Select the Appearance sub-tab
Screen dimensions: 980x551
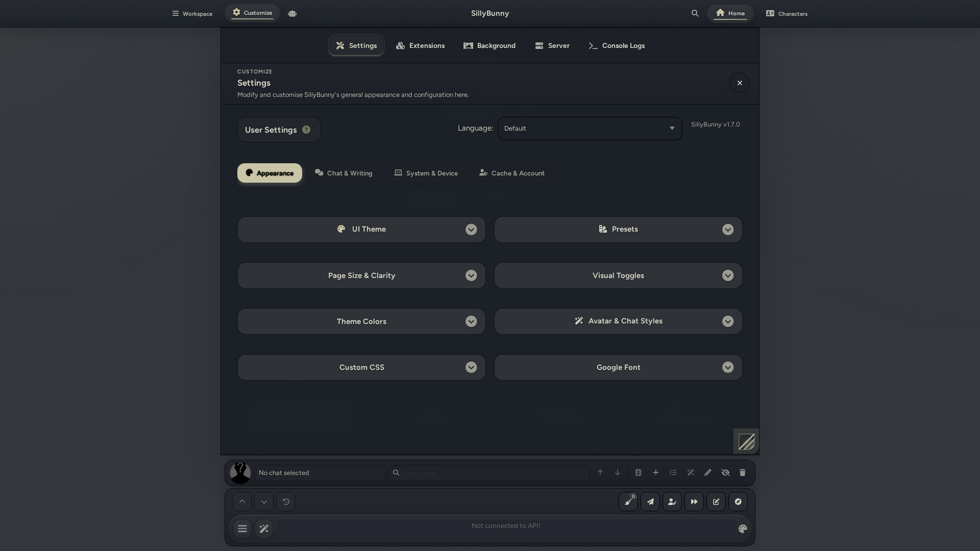269,173
